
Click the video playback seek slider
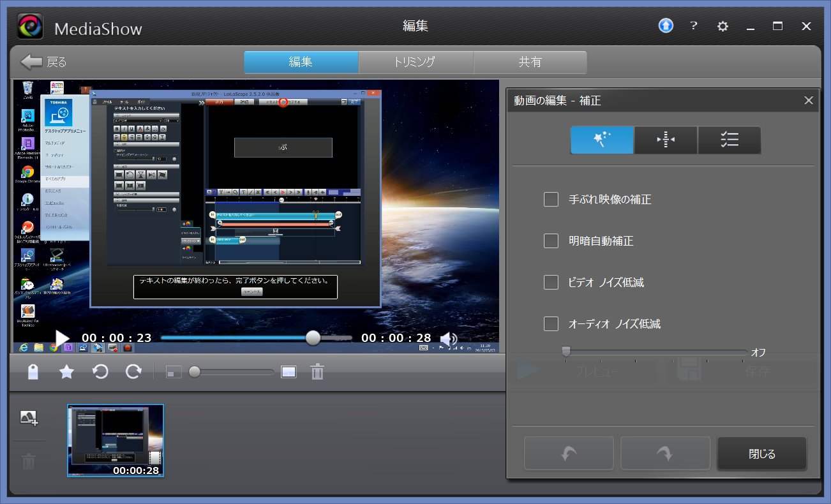point(255,338)
